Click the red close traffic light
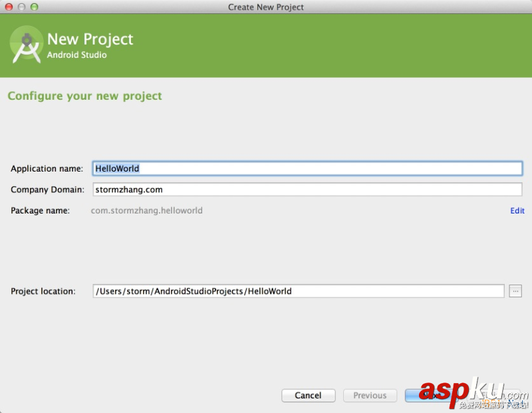Viewport: 532px width, 413px height. [x=8, y=7]
